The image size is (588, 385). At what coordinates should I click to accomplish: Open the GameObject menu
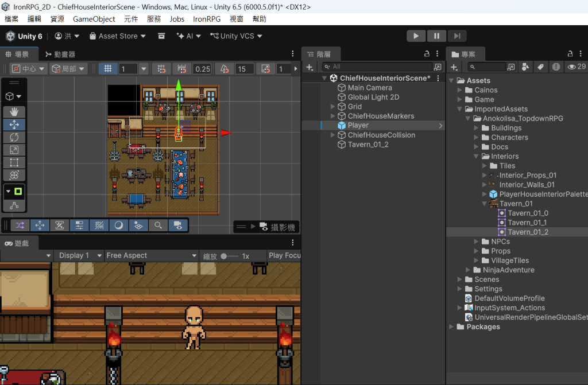click(94, 19)
